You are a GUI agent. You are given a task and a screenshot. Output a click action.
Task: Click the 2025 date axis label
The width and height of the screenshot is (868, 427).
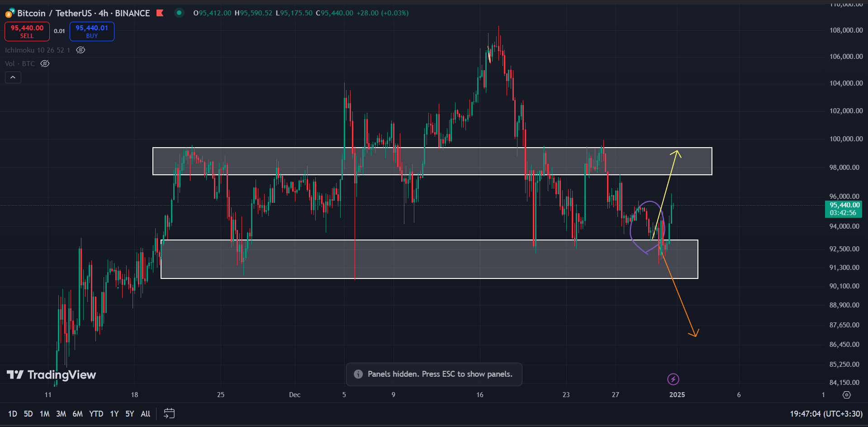click(677, 395)
